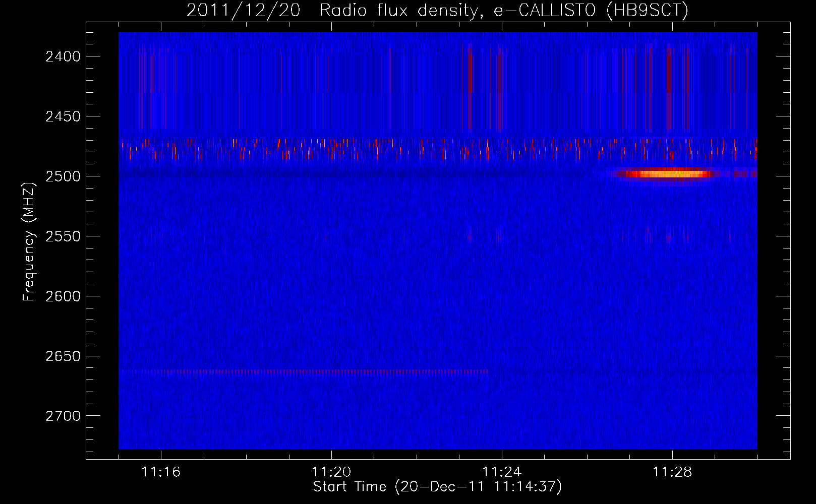Click the faint horizontal line near 2660 MHz
The width and height of the screenshot is (816, 504).
(304, 372)
